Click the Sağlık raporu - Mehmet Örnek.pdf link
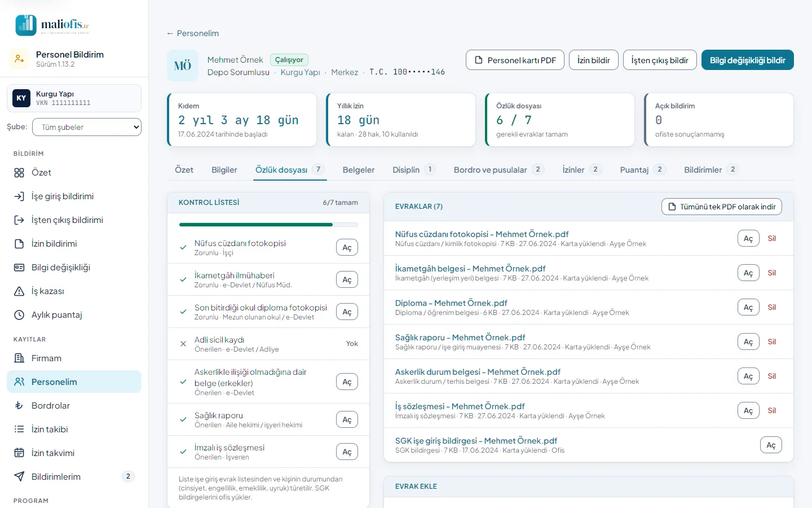Image resolution: width=812 pixels, height=508 pixels. coord(460,338)
